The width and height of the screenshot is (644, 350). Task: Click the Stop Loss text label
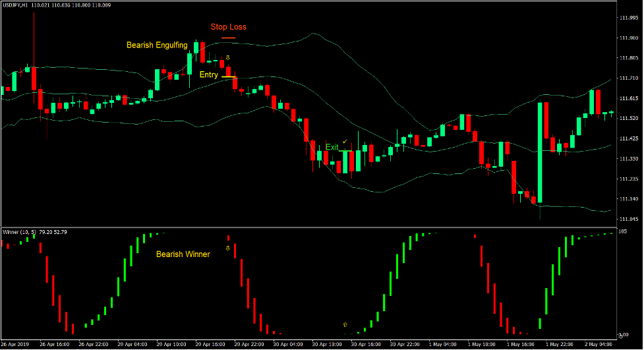[228, 27]
